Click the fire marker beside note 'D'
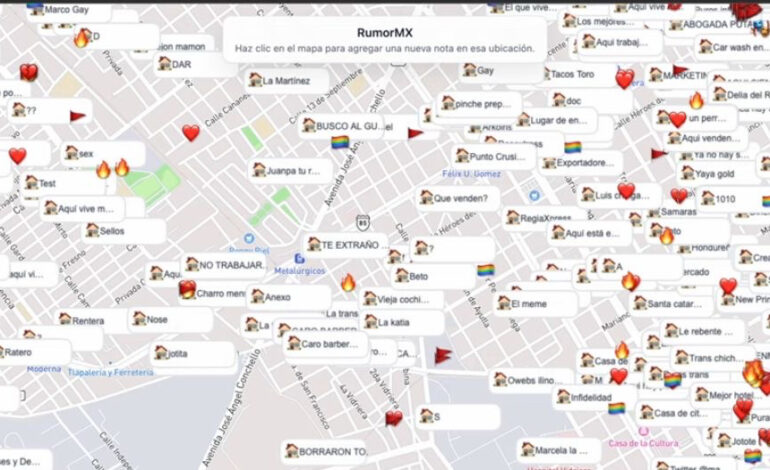 click(x=81, y=38)
